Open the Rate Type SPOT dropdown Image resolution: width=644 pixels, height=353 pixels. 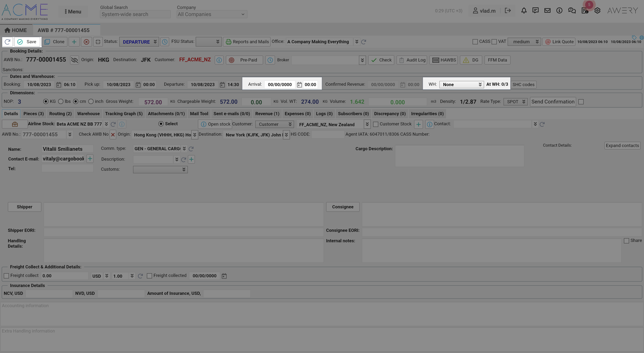tap(515, 102)
